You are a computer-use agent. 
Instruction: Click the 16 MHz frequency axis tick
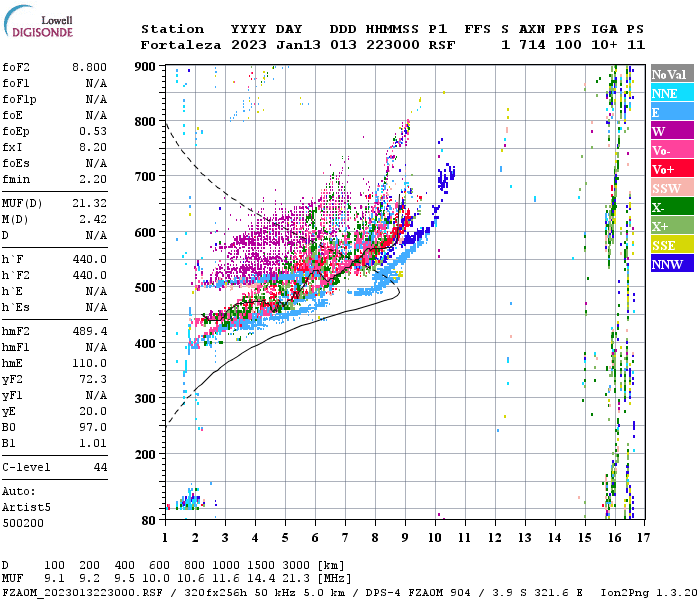coord(615,538)
